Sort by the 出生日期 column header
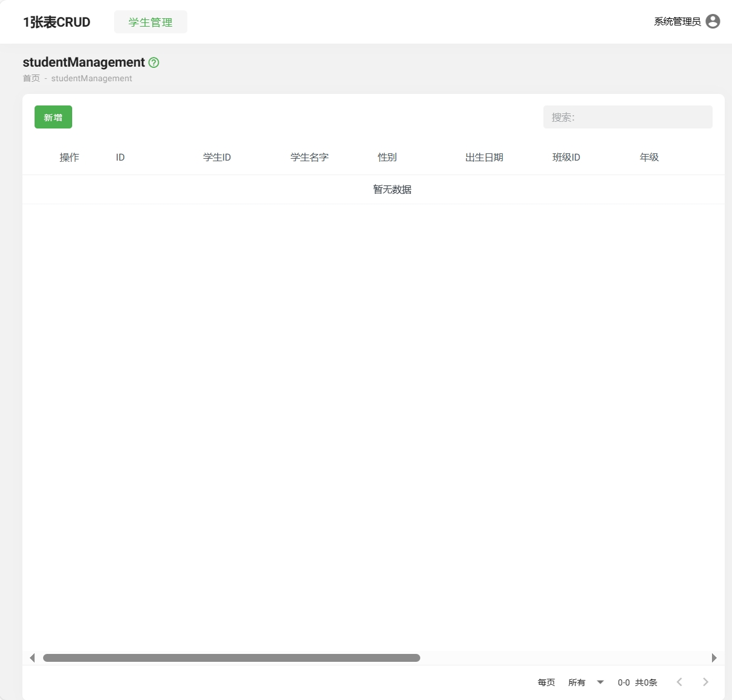This screenshot has width=732, height=700. [484, 157]
